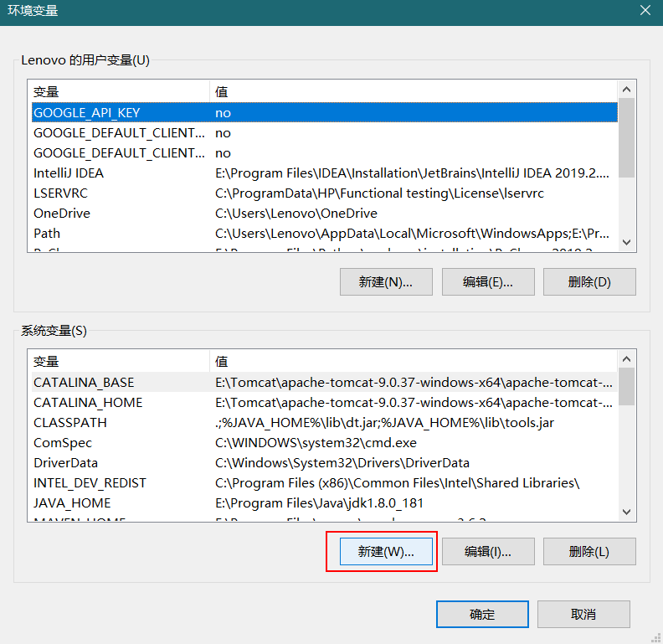
Task: Click the Intel Shared Libraries path value
Action: tap(397, 482)
